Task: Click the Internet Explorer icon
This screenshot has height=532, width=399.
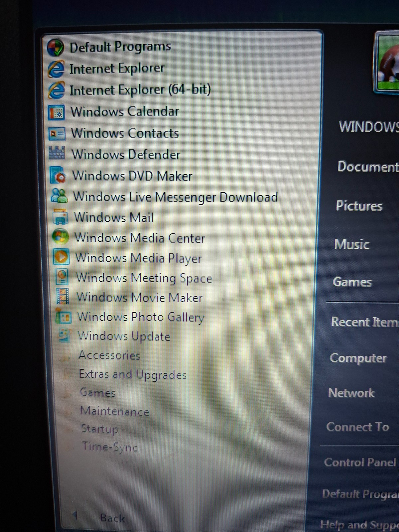Action: coord(56,69)
